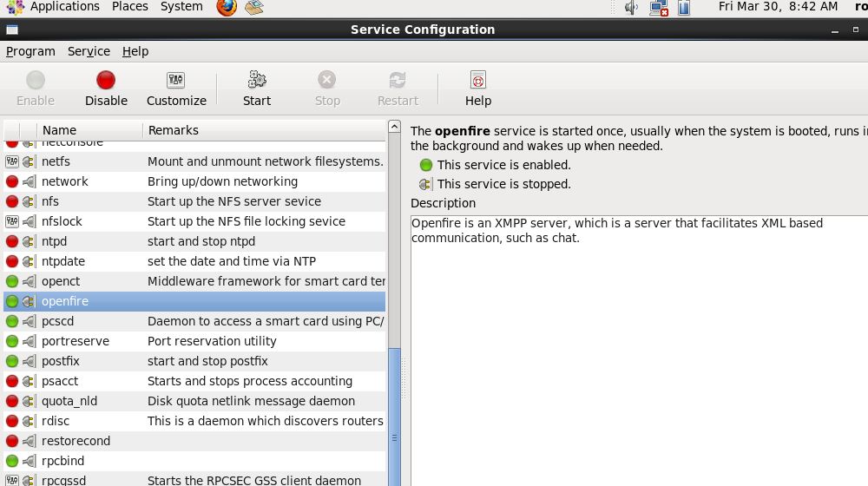Image resolution: width=868 pixels, height=486 pixels.
Task: Click red disabled icon beside psacct
Action: pos(11,381)
